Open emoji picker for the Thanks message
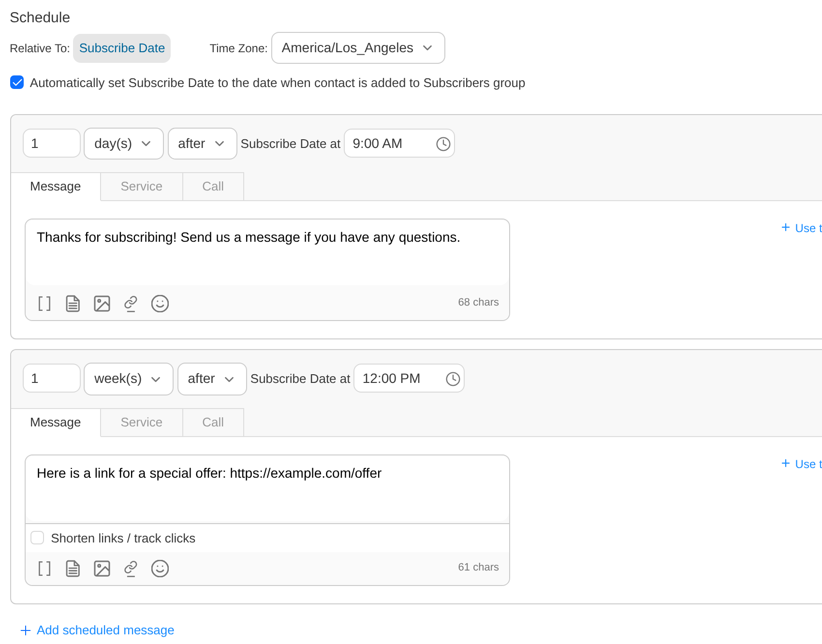The image size is (822, 644). [160, 304]
